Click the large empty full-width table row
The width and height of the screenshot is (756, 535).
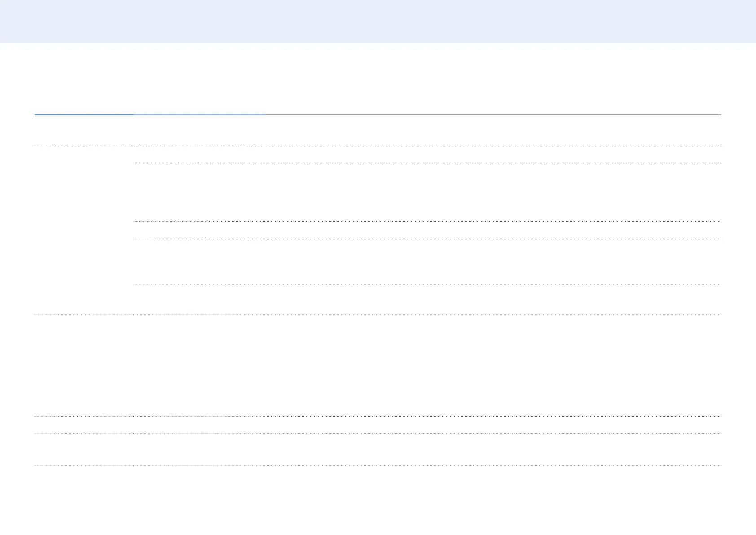(x=378, y=365)
